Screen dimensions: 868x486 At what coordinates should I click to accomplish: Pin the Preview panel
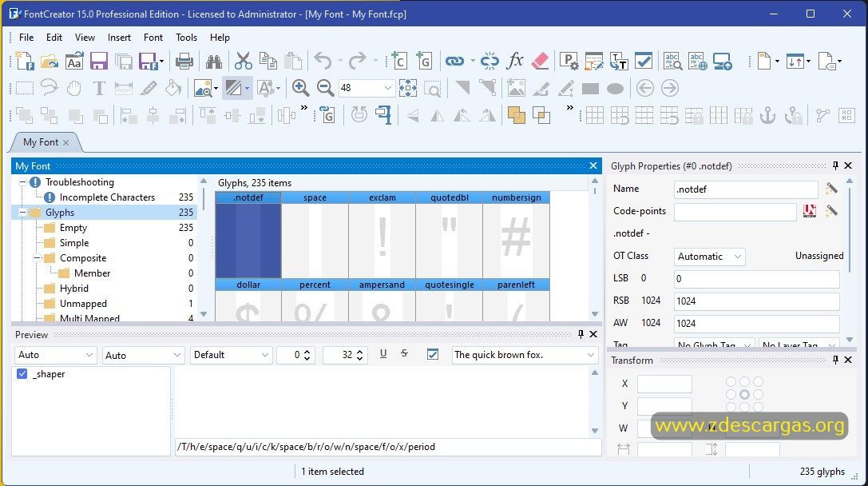click(581, 334)
